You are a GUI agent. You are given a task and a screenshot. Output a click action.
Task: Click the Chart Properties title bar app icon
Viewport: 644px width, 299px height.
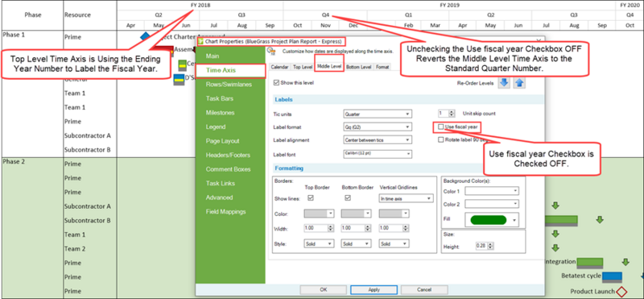click(200, 42)
